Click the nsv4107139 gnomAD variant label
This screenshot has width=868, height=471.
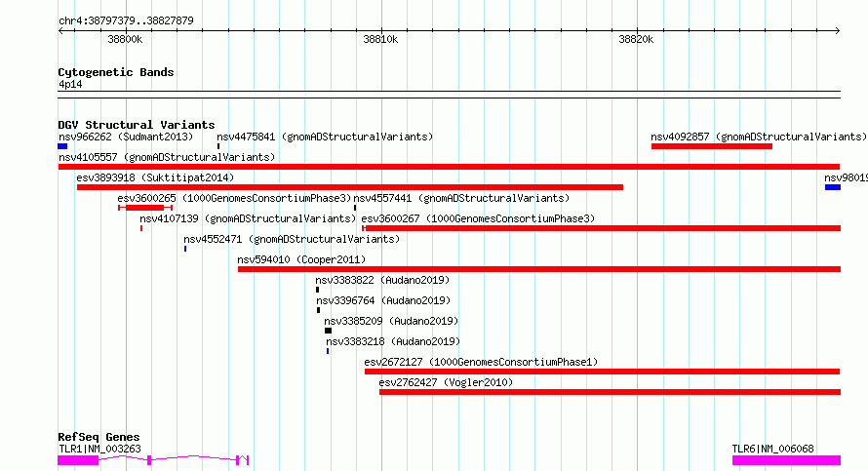248,218
